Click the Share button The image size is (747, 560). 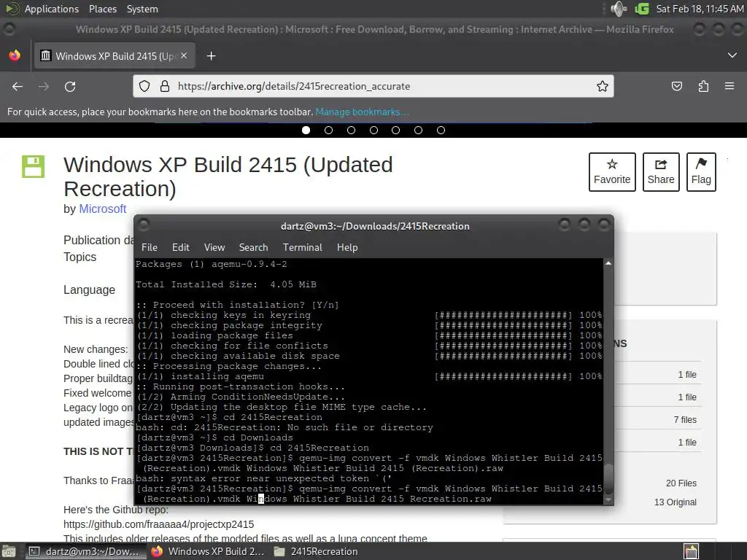(x=661, y=172)
